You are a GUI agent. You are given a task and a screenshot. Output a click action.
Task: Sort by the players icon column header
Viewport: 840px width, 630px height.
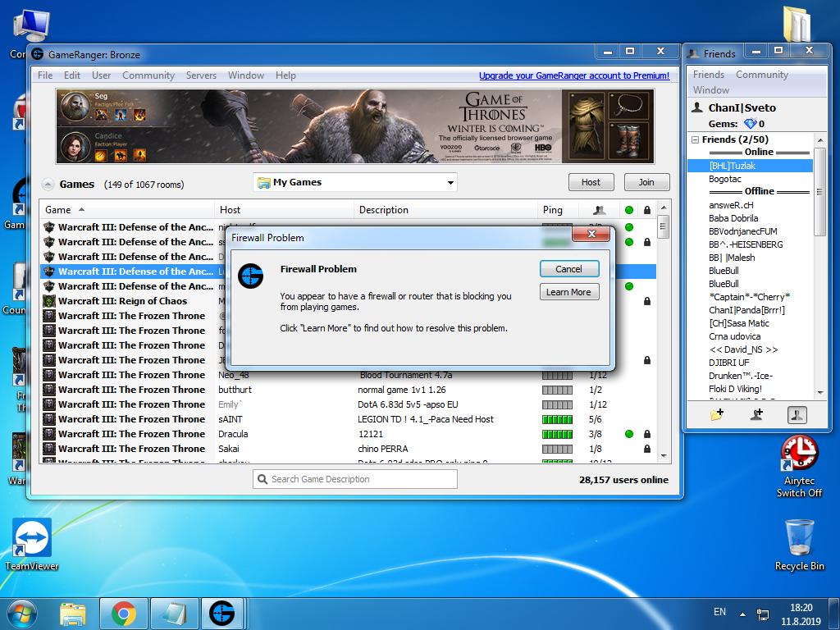click(x=600, y=210)
